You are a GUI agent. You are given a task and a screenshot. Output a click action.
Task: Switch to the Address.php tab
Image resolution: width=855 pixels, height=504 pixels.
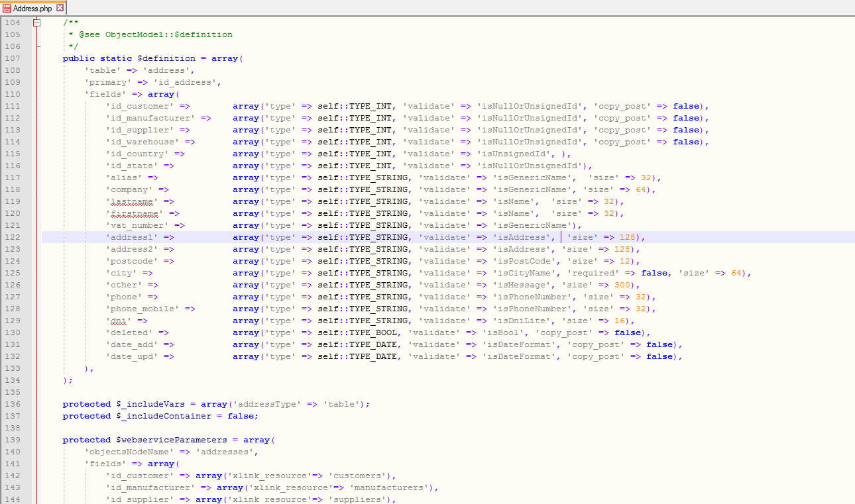(x=32, y=8)
